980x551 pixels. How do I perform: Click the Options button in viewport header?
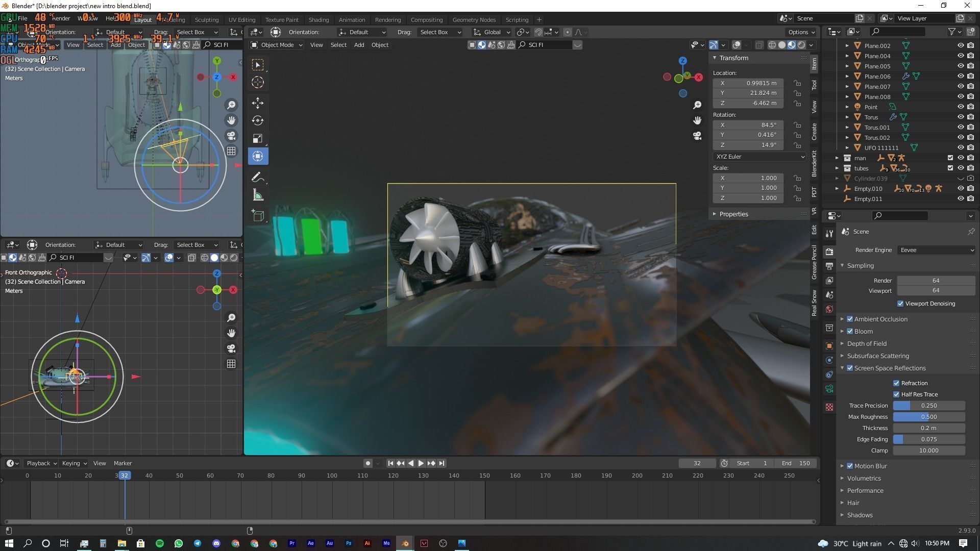pos(801,32)
